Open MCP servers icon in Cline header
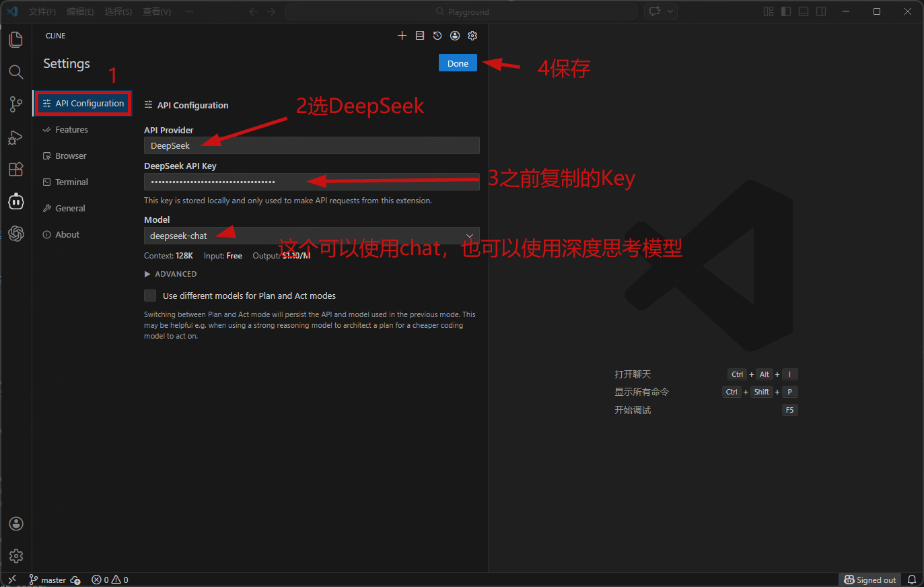This screenshot has width=924, height=587. point(420,36)
